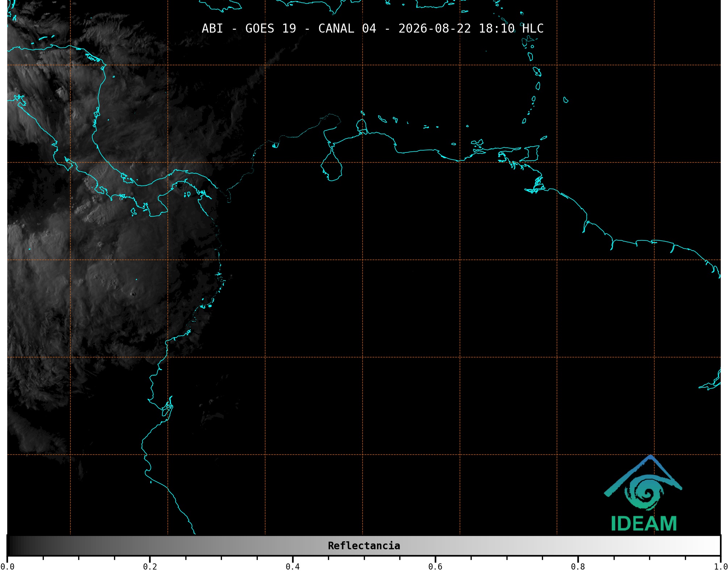This screenshot has height=571, width=728.
Task: Click the Reflectancia colorbar label
Action: (x=364, y=546)
